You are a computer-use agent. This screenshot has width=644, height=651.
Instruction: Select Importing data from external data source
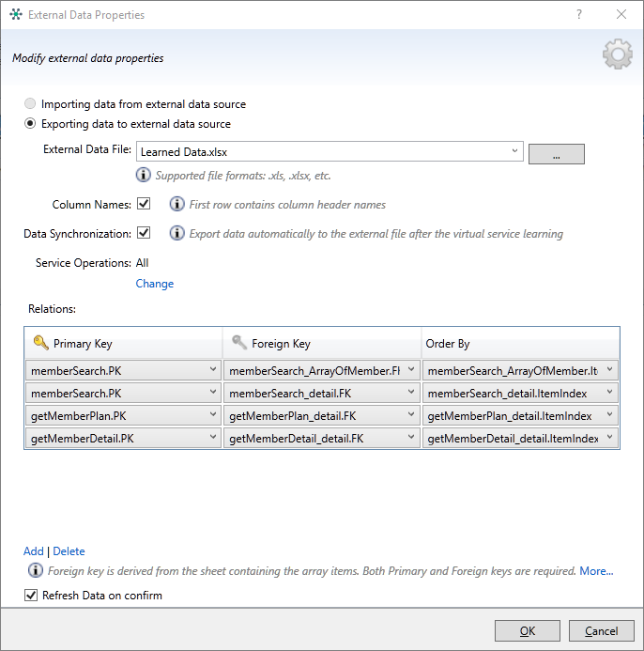click(31, 104)
